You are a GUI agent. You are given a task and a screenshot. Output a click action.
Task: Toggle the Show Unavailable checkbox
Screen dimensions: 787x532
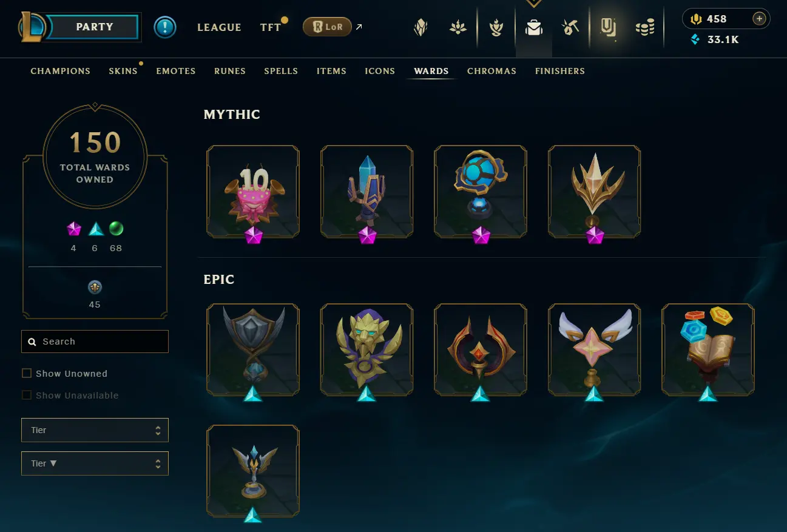[x=27, y=396]
